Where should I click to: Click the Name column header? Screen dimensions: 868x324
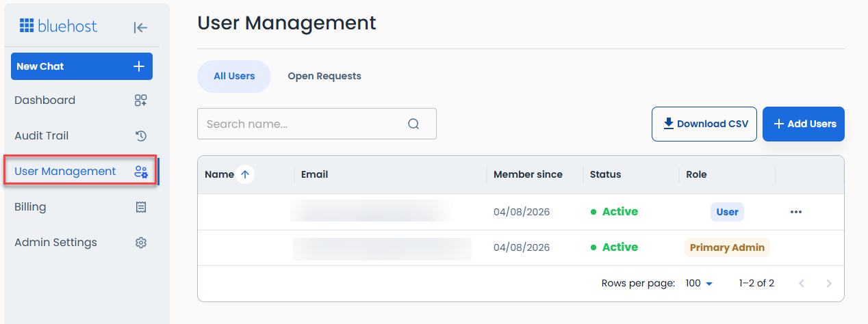pyautogui.click(x=219, y=175)
